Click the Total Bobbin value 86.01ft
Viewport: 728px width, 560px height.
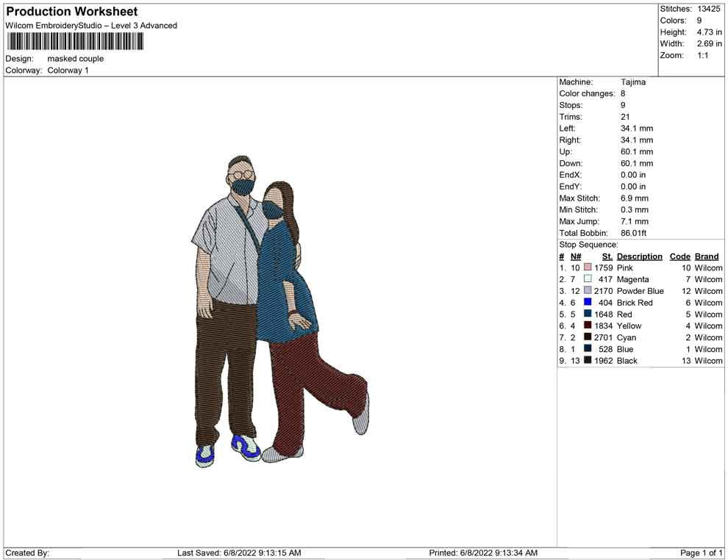pos(633,234)
